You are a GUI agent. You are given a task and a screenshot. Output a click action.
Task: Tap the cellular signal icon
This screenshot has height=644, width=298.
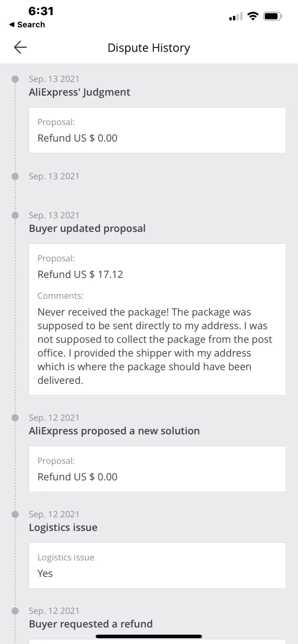(236, 16)
